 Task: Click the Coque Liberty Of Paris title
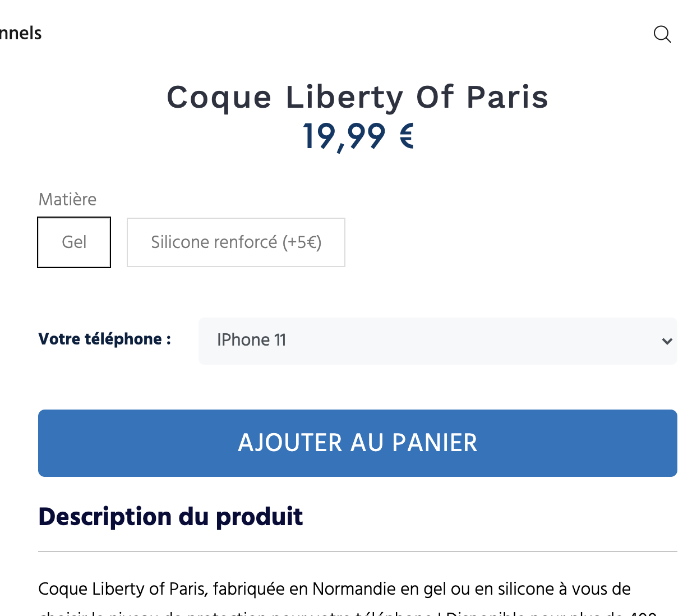[x=357, y=97]
